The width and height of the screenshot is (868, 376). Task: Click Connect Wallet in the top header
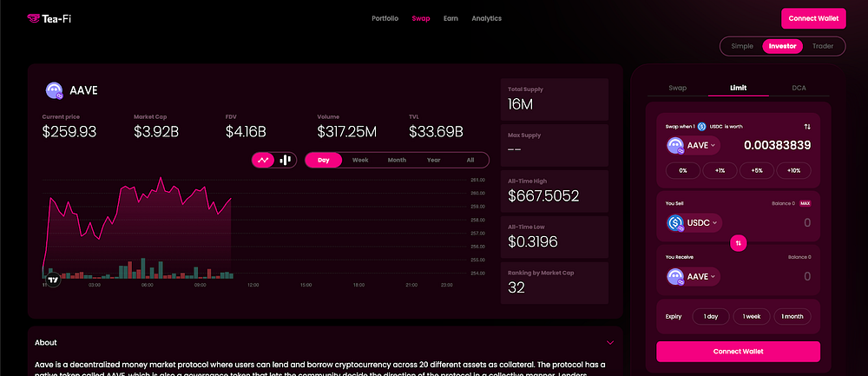(x=813, y=18)
